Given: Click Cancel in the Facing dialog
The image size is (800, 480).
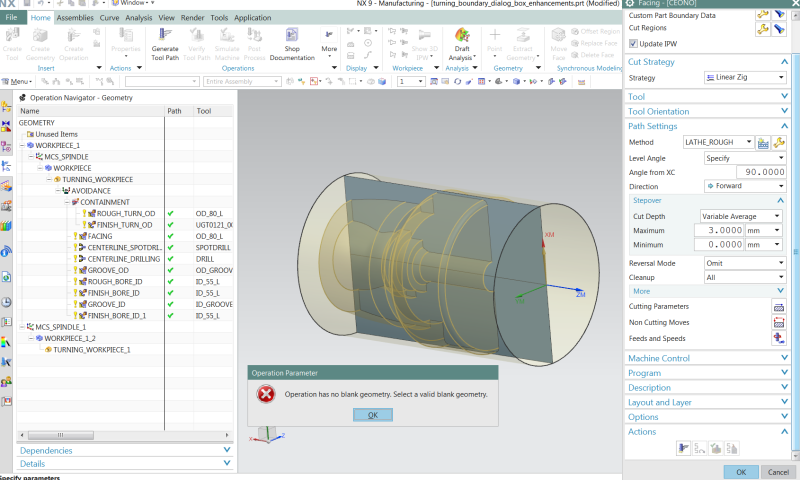Looking at the screenshot, I should point(778,472).
